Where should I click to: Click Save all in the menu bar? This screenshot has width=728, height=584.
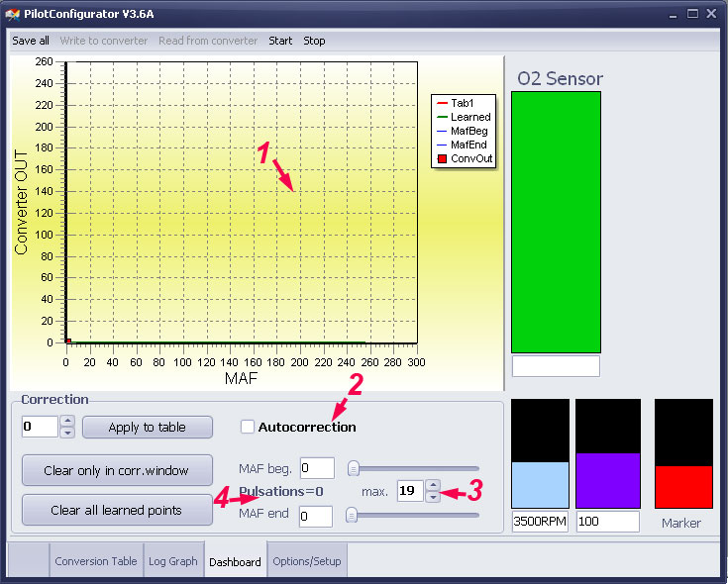click(x=31, y=41)
